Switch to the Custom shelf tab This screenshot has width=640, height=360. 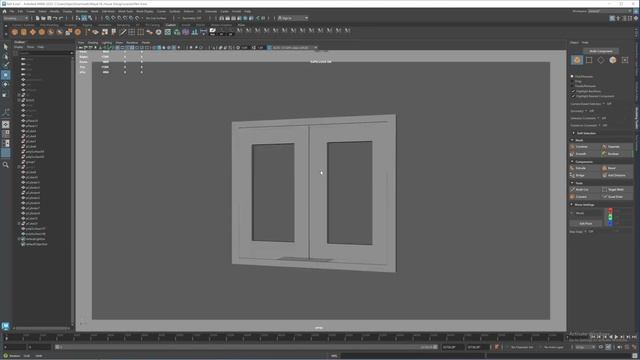(x=171, y=25)
